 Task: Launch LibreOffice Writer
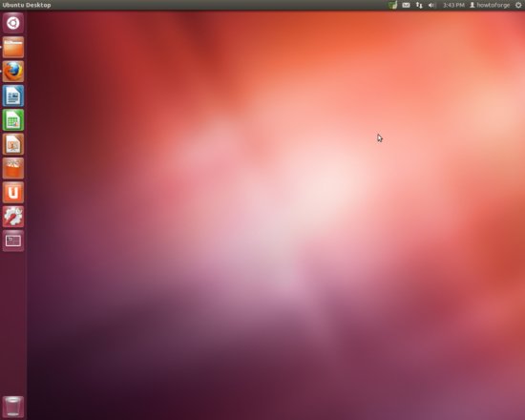tap(13, 95)
